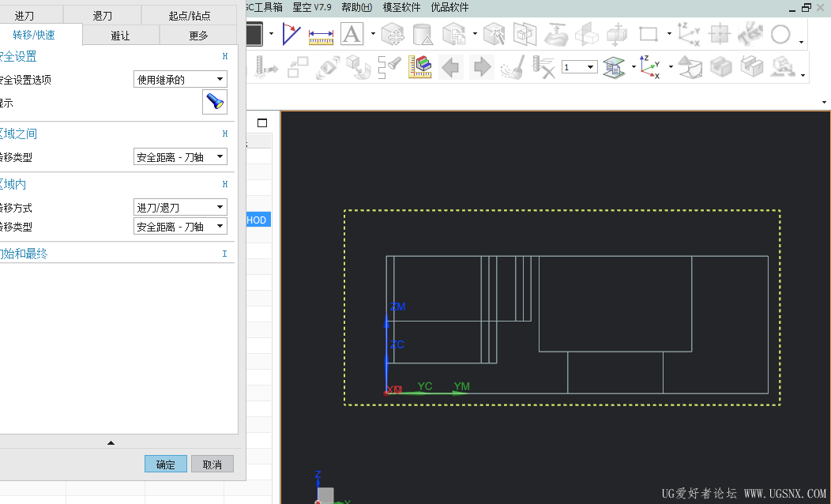Open the 转移方式 dropdown showing 进刀/退刀

(x=180, y=208)
